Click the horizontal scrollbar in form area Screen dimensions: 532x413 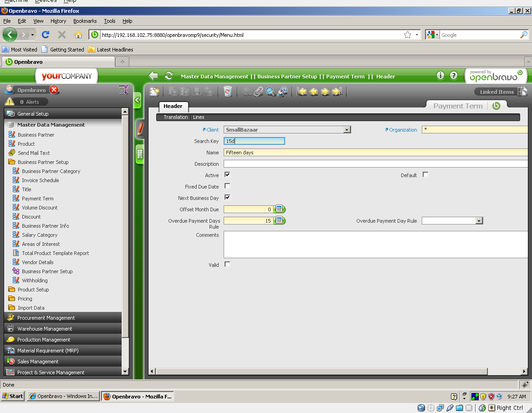pyautogui.click(x=319, y=372)
